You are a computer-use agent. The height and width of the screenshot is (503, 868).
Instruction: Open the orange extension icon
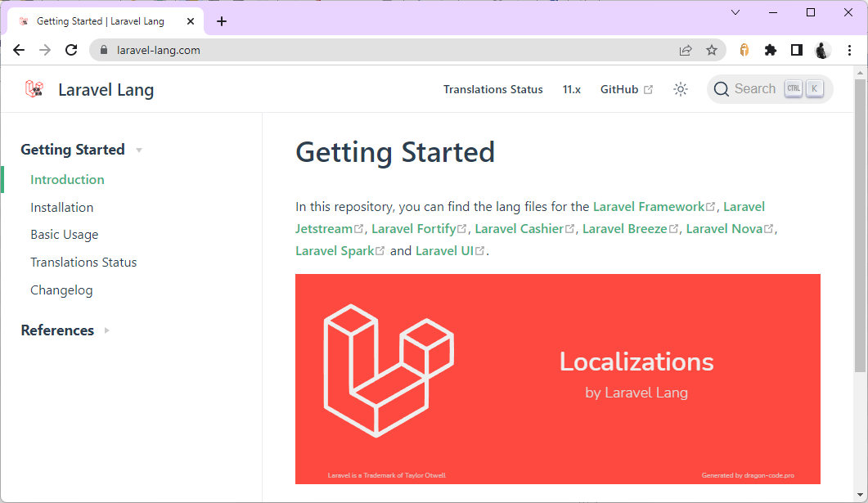[744, 51]
